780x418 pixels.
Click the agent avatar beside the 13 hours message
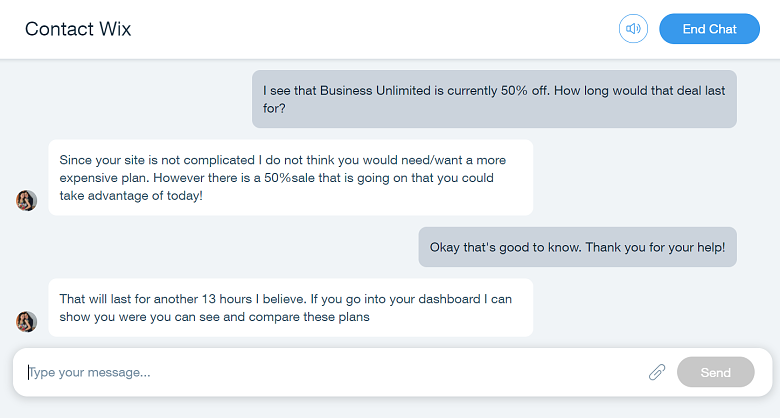[x=26, y=321]
